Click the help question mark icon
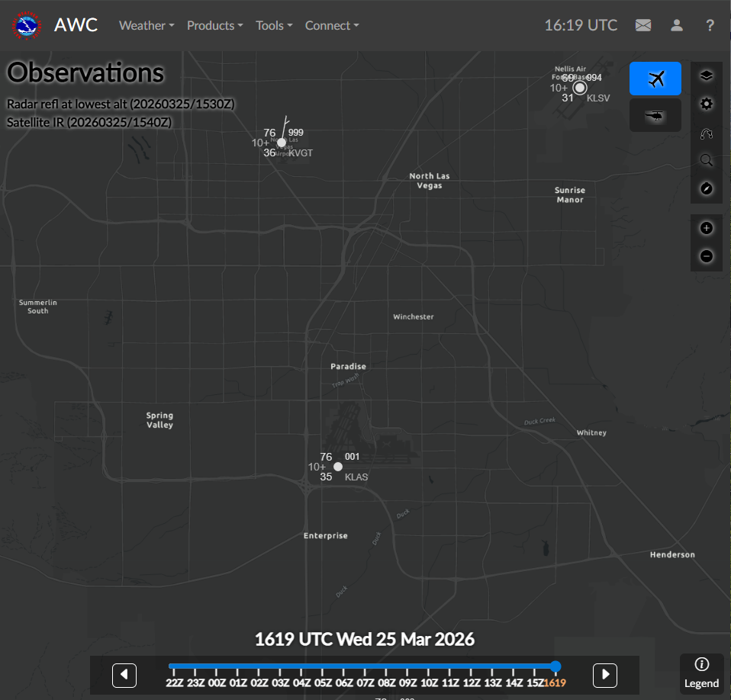Image resolution: width=731 pixels, height=700 pixels. click(710, 25)
